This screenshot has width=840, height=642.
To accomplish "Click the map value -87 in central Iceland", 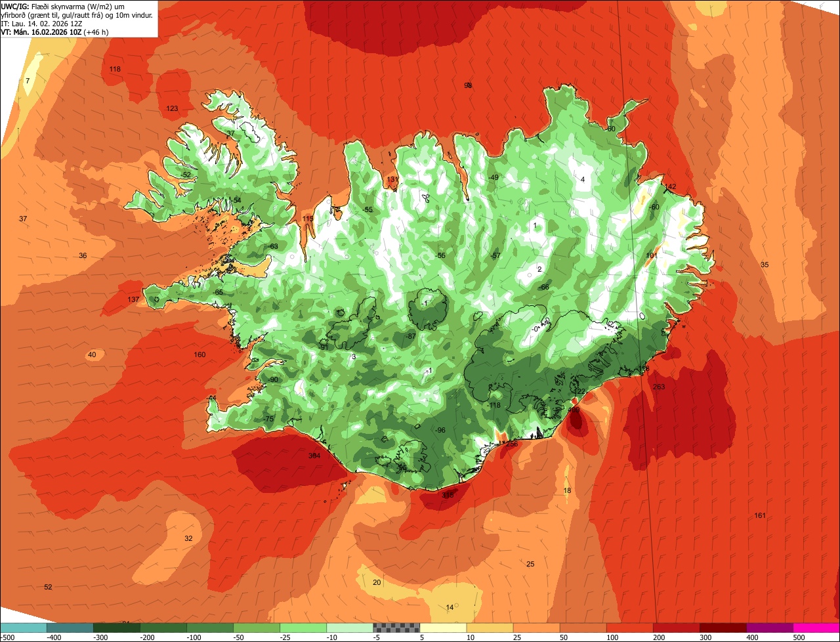I will point(411,336).
